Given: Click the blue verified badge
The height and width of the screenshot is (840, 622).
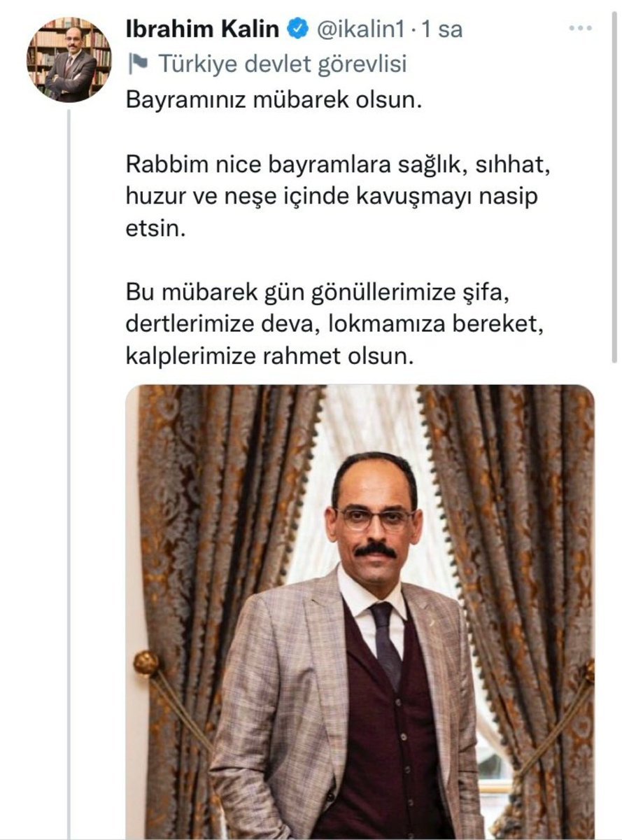Looking at the screenshot, I should 297,29.
